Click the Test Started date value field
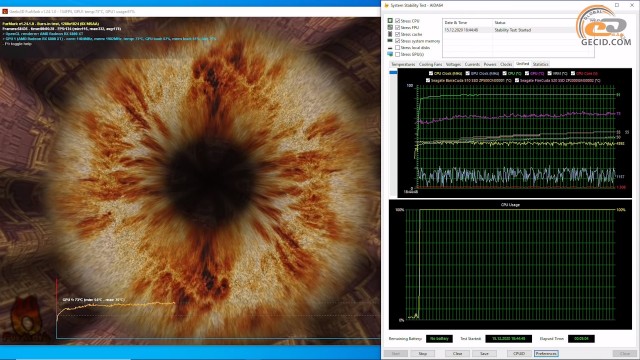 coord(509,339)
